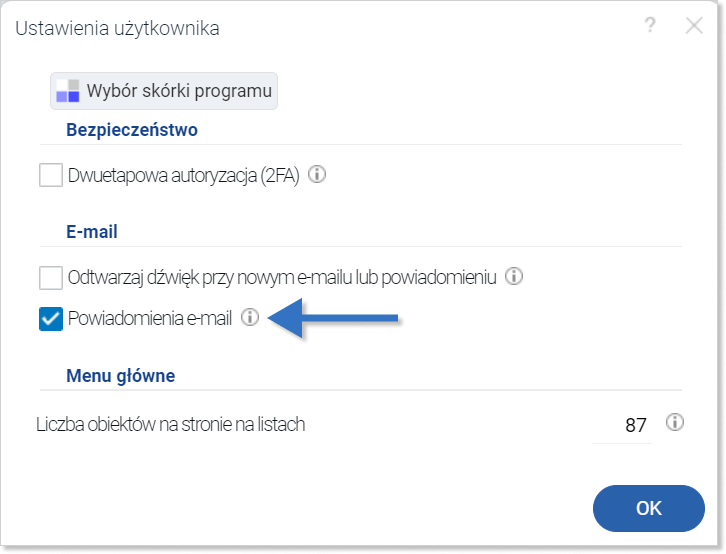The height and width of the screenshot is (554, 726).
Task: Click the colored squares skin icon
Action: click(x=68, y=91)
